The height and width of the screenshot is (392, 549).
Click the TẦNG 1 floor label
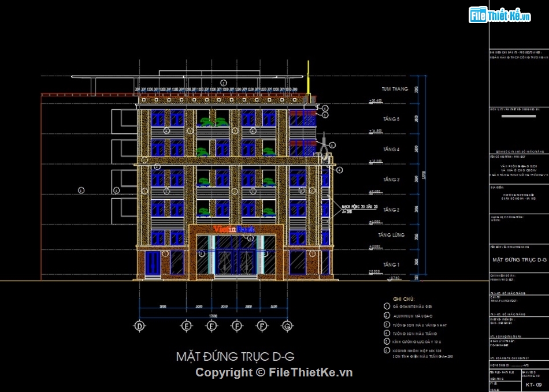click(x=391, y=264)
